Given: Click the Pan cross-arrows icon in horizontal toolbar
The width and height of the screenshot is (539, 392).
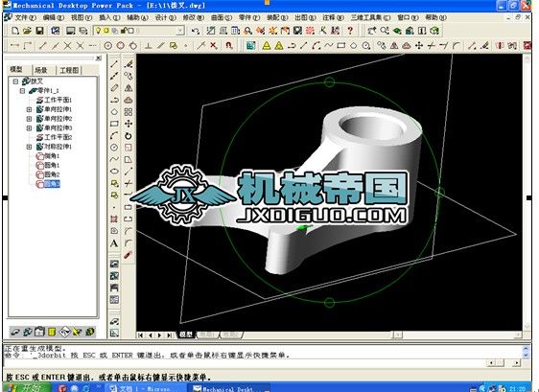Looking at the screenshot, I should (419, 45).
